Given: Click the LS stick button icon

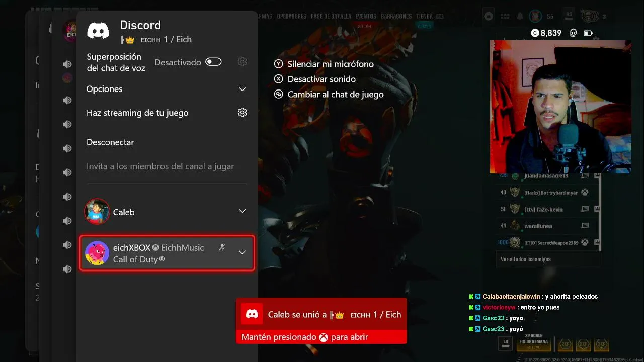Looking at the screenshot, I should [x=506, y=343].
